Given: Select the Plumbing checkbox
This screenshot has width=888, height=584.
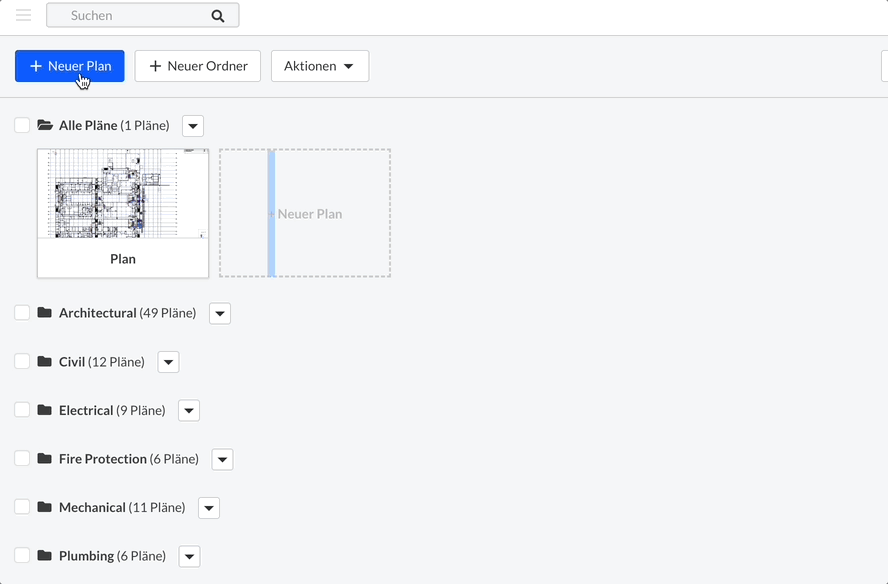Looking at the screenshot, I should 22,555.
